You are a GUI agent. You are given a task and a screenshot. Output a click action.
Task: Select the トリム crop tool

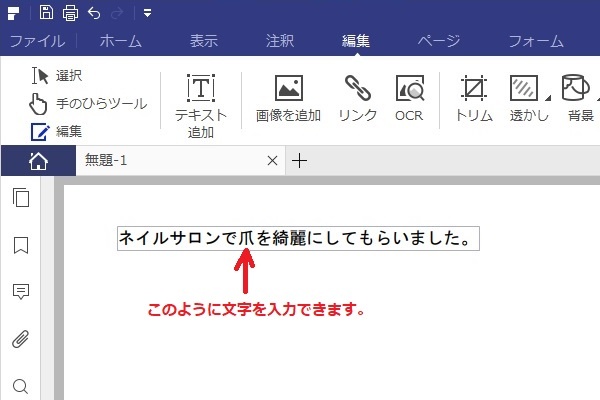pyautogui.click(x=473, y=99)
